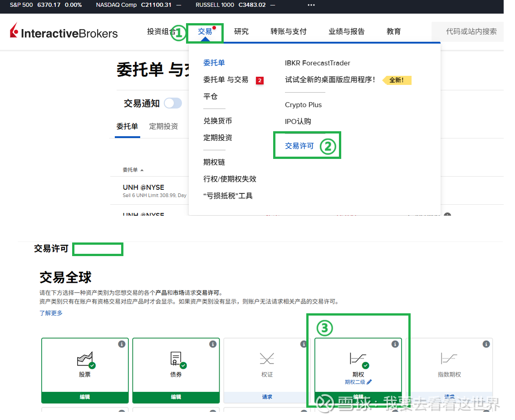Click 编辑 on the 股票 card
Viewport: 515px width, 420px height.
coord(85,397)
